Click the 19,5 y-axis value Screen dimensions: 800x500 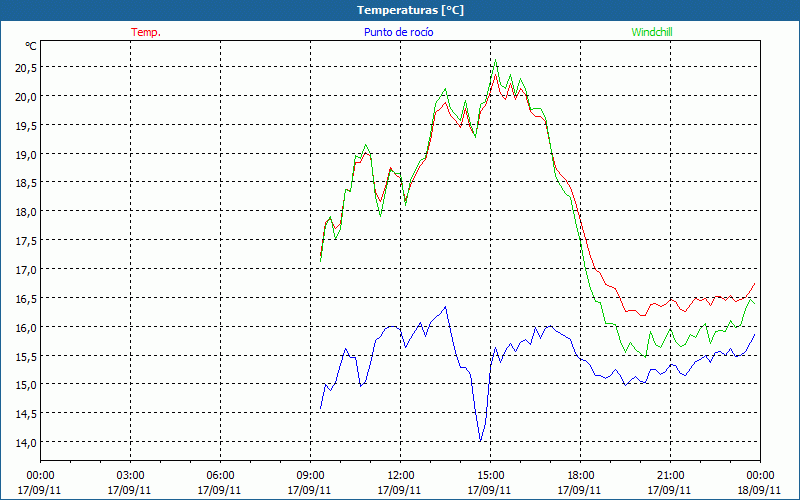[25, 126]
